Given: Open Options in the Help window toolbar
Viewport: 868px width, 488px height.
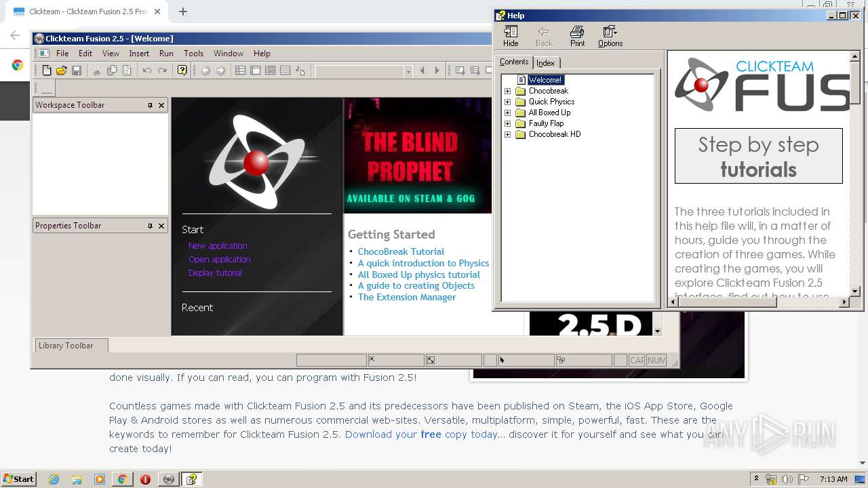Looking at the screenshot, I should tap(610, 36).
